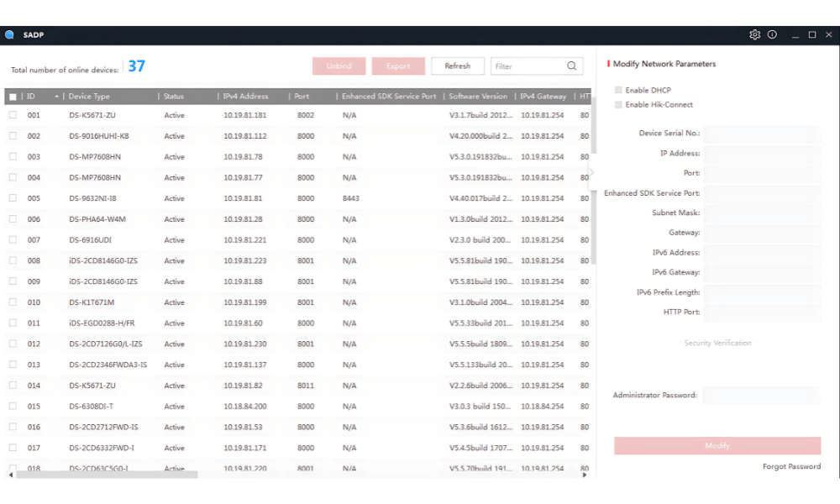Select the checkbox for device 011
Image resolution: width=840 pixels, height=504 pixels.
[x=13, y=323]
